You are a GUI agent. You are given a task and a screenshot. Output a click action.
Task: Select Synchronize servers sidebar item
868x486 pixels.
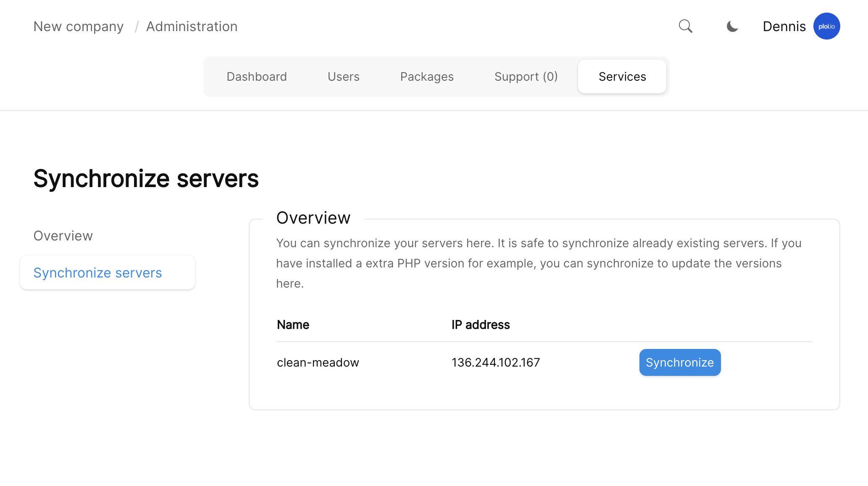click(97, 273)
